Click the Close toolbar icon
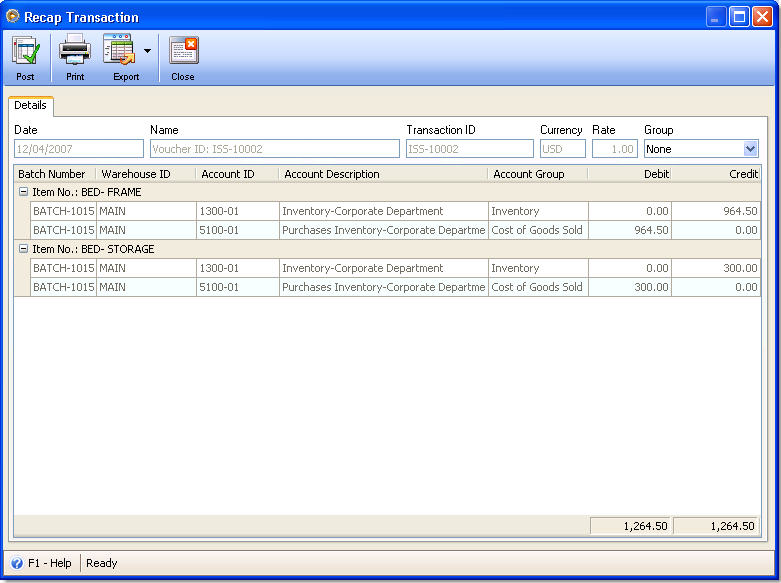781x583 pixels. 183,50
